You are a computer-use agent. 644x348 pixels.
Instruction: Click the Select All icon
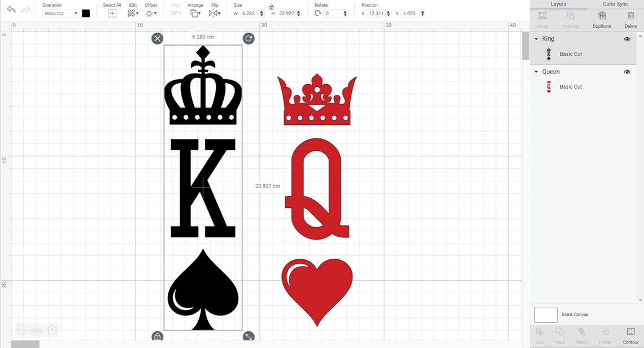coord(111,12)
